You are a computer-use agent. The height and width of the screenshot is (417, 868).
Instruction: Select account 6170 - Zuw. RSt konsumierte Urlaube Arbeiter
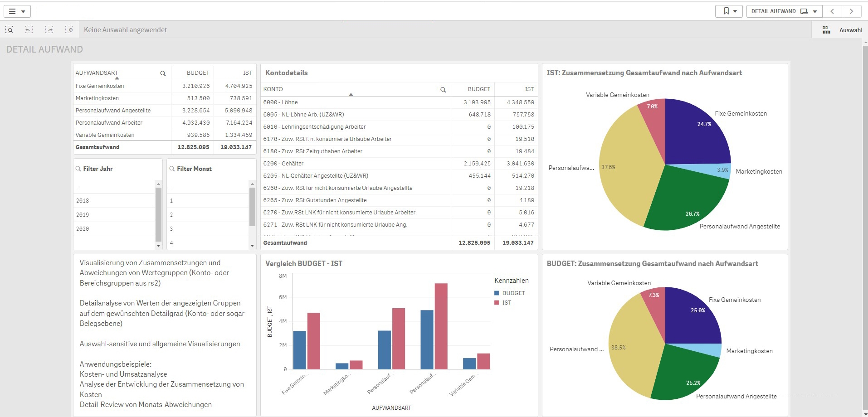click(399, 139)
